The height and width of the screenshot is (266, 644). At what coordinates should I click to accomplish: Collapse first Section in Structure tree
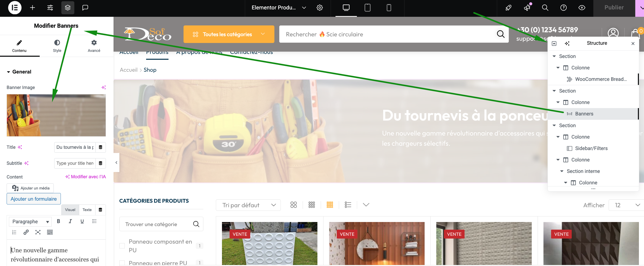pyautogui.click(x=554, y=56)
